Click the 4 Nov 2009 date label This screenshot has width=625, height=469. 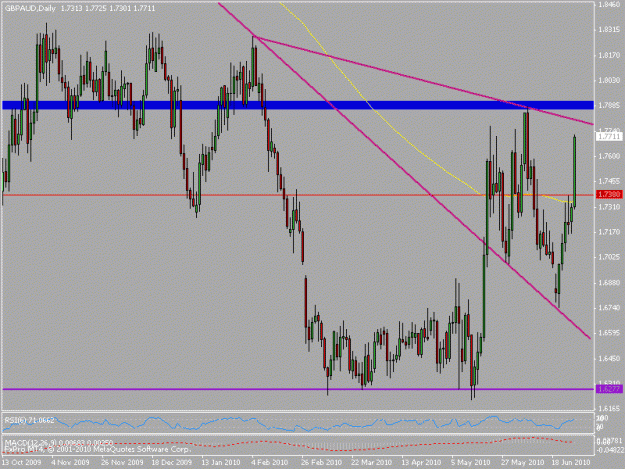pyautogui.click(x=70, y=463)
